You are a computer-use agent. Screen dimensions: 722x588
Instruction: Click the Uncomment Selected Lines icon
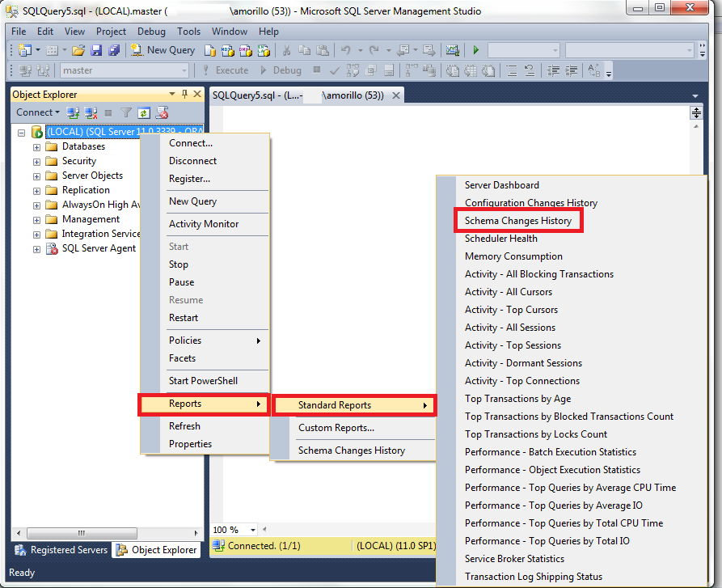point(530,70)
